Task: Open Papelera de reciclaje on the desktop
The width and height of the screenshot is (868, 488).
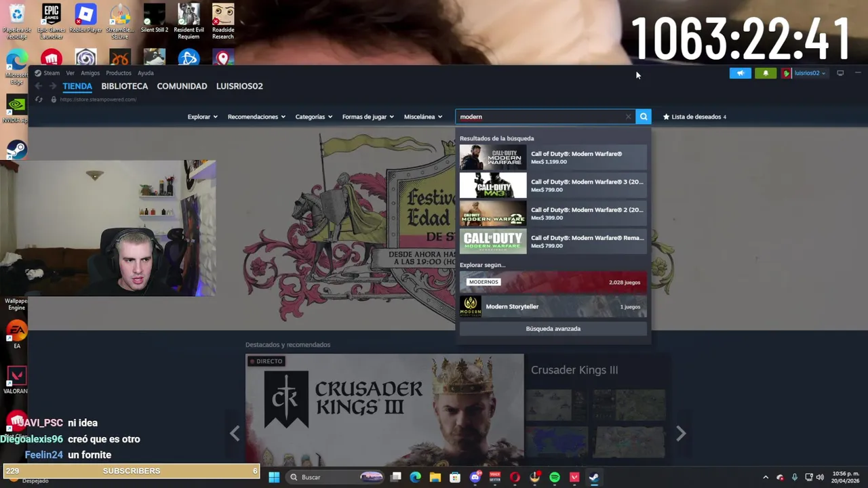Action: 16,21
